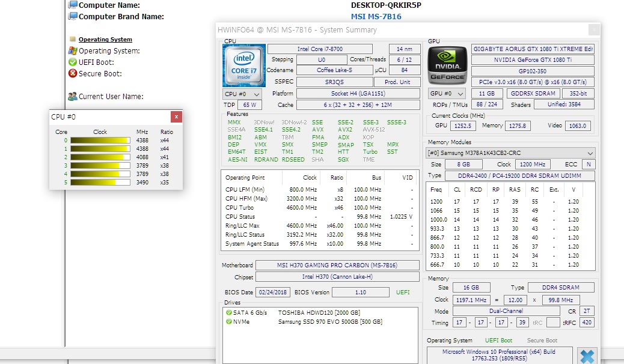Close the CPU #0 clock window

pos(175,117)
